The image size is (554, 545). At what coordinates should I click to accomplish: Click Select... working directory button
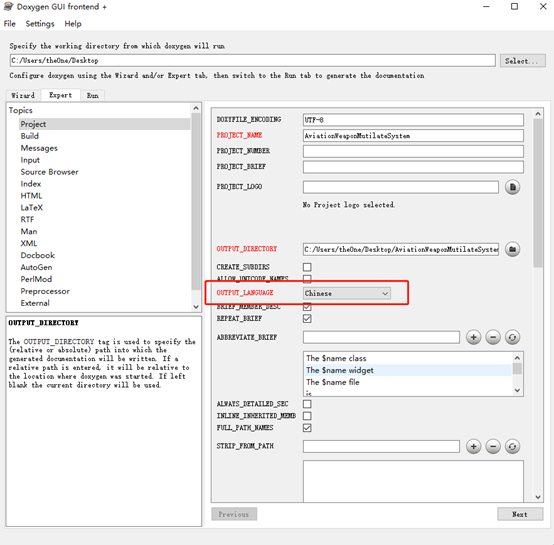523,61
